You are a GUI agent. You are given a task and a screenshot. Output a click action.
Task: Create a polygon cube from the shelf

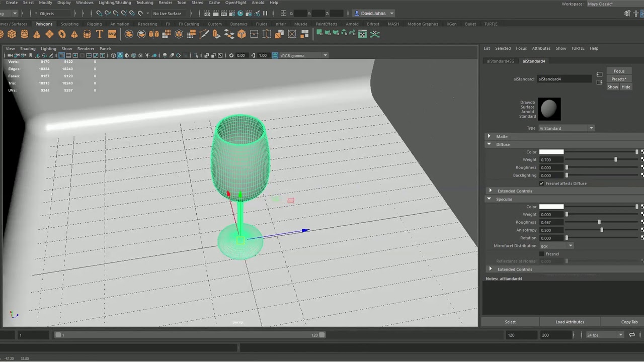pos(12,34)
